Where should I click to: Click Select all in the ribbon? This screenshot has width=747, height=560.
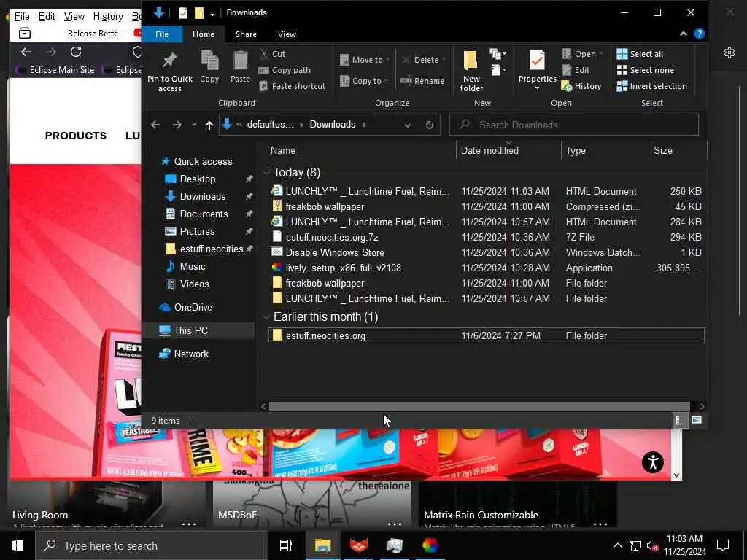(640, 54)
